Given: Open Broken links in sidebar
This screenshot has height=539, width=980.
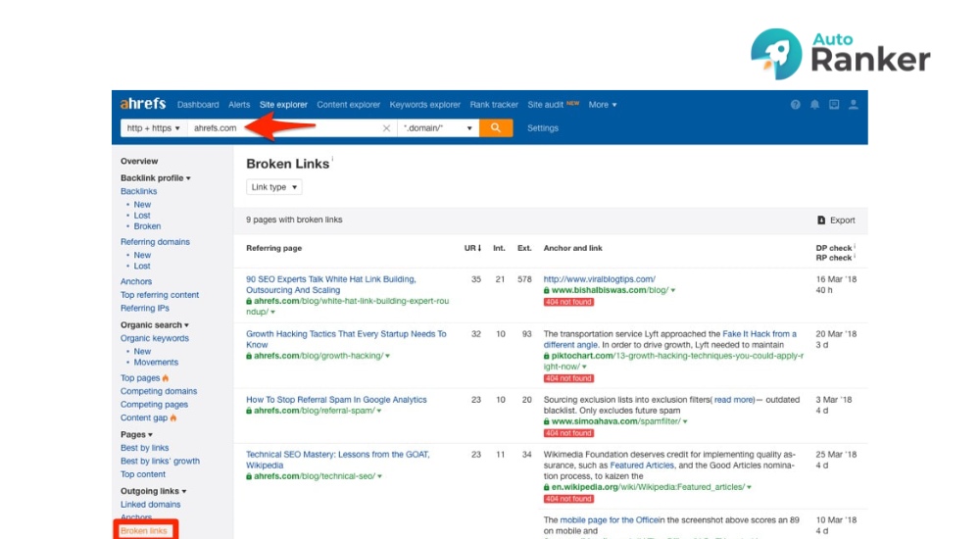Looking at the screenshot, I should tap(144, 531).
